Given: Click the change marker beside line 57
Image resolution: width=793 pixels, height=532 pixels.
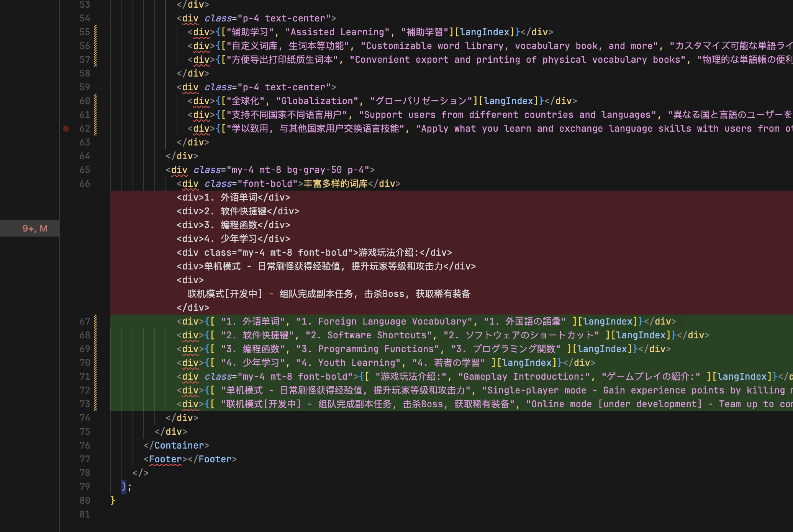Looking at the screenshot, I should pyautogui.click(x=95, y=60).
